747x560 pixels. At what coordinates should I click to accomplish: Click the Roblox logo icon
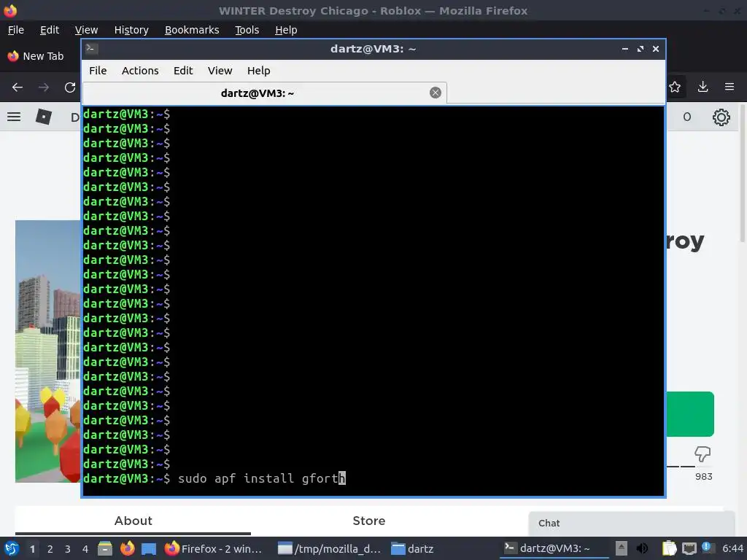[x=43, y=117]
